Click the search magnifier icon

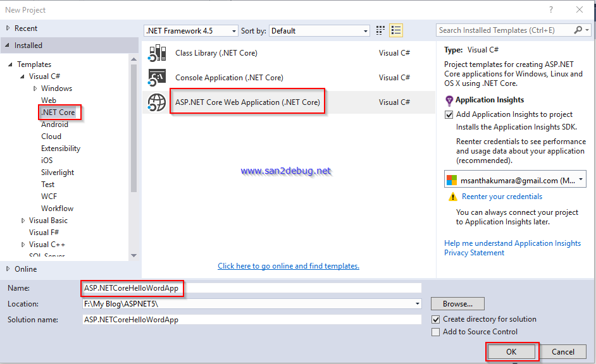coord(578,30)
